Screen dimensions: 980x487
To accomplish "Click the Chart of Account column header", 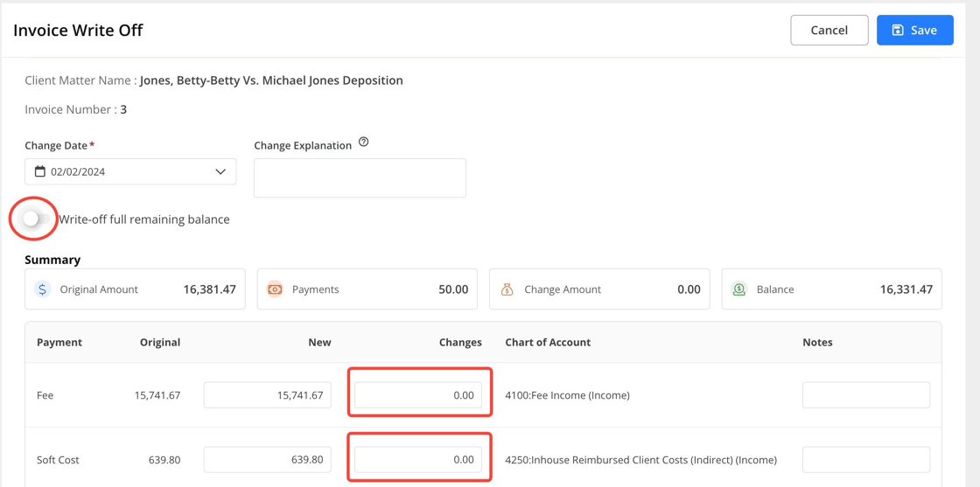I will click(x=548, y=342).
